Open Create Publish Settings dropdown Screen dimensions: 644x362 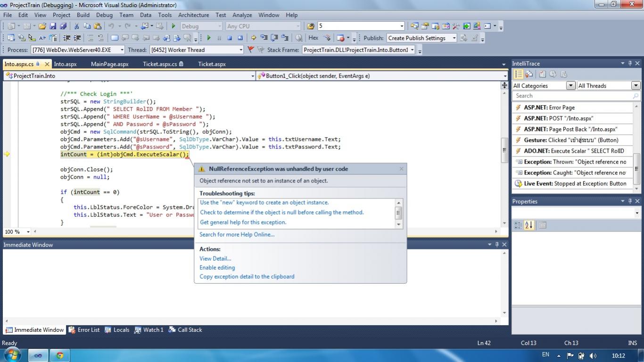pos(422,38)
